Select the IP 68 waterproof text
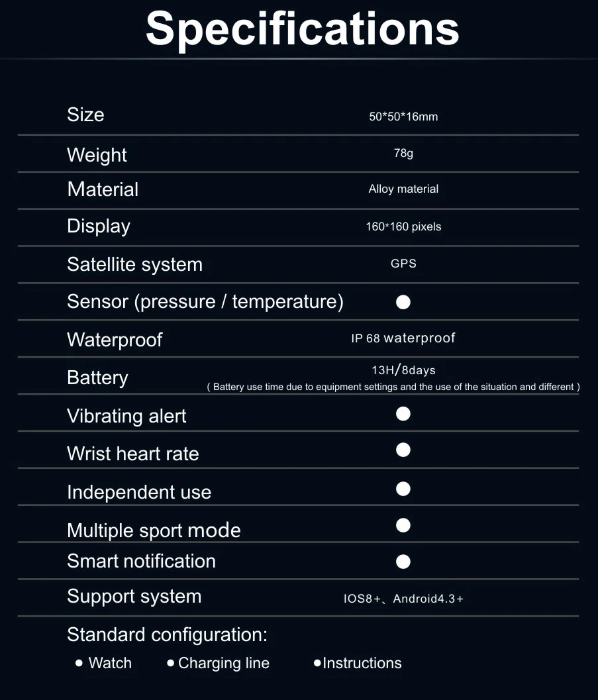The width and height of the screenshot is (598, 700). coord(403,338)
